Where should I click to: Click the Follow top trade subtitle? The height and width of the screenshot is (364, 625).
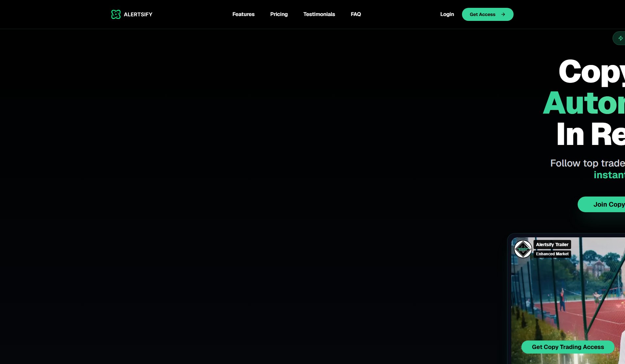pyautogui.click(x=587, y=163)
